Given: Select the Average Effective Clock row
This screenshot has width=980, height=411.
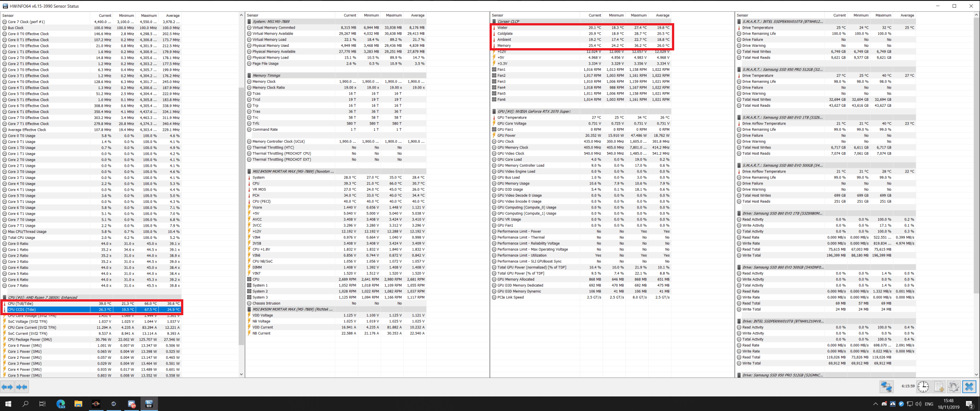Looking at the screenshot, I should tap(92, 129).
